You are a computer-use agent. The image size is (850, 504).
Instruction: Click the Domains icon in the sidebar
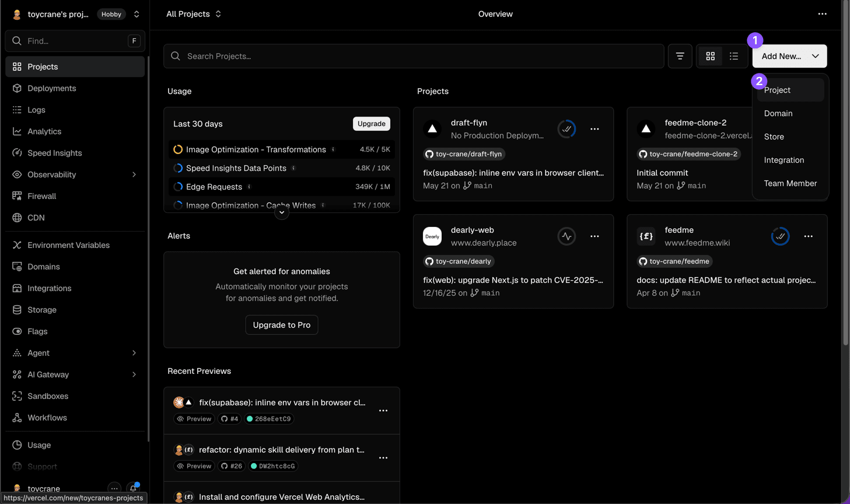[17, 267]
